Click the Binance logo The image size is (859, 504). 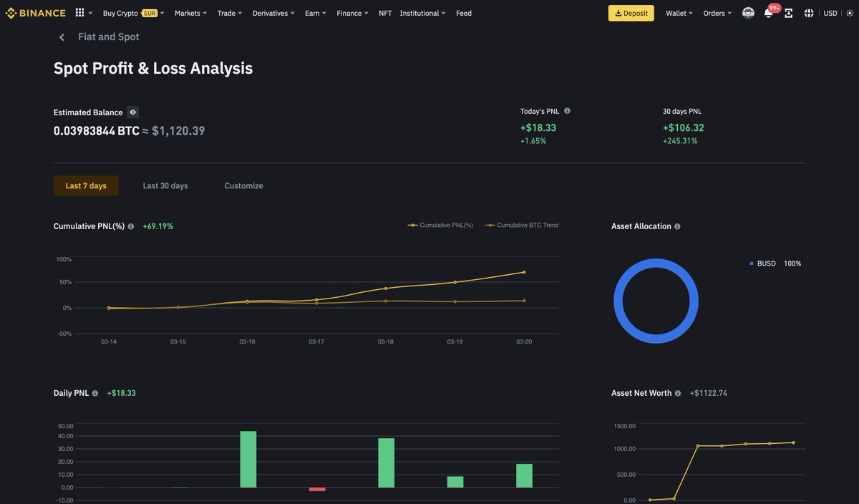pyautogui.click(x=35, y=13)
